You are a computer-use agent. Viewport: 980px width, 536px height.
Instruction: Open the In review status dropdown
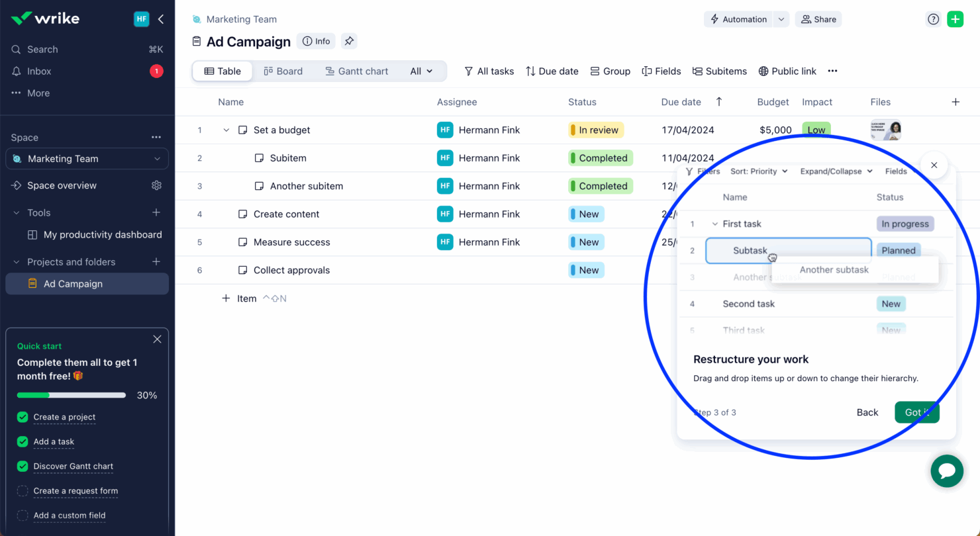click(x=596, y=130)
